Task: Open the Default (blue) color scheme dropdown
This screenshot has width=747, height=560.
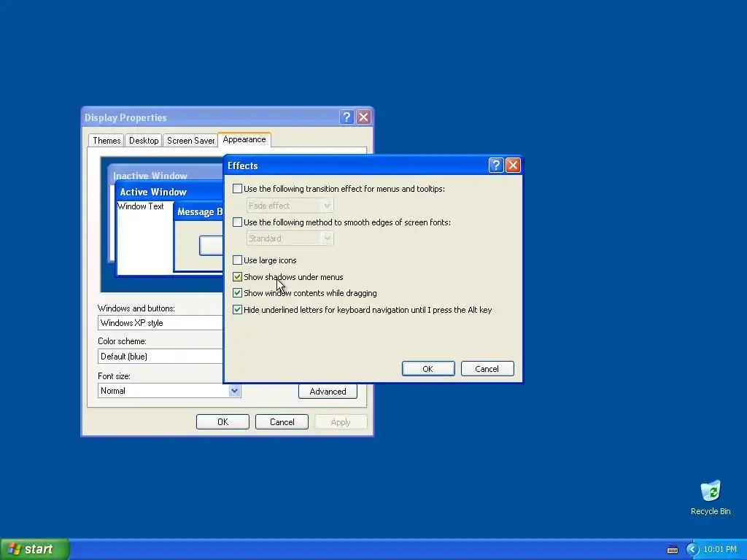Action: point(160,356)
